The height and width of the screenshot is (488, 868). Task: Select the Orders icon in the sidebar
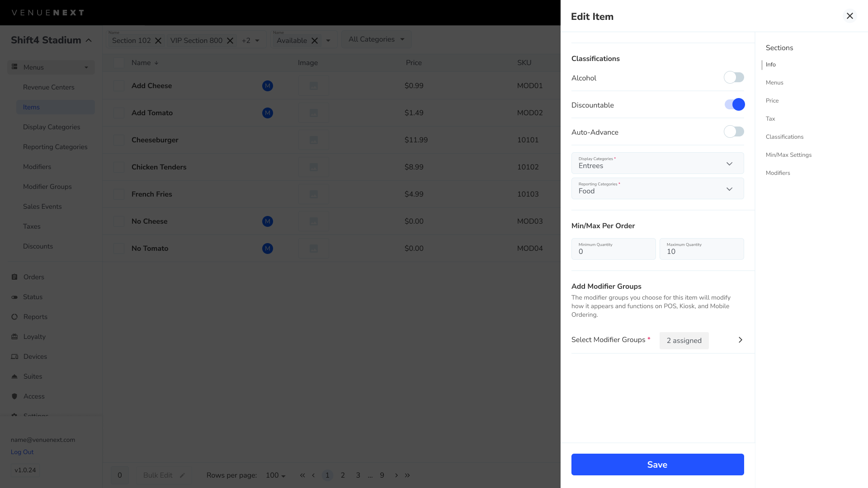point(14,277)
